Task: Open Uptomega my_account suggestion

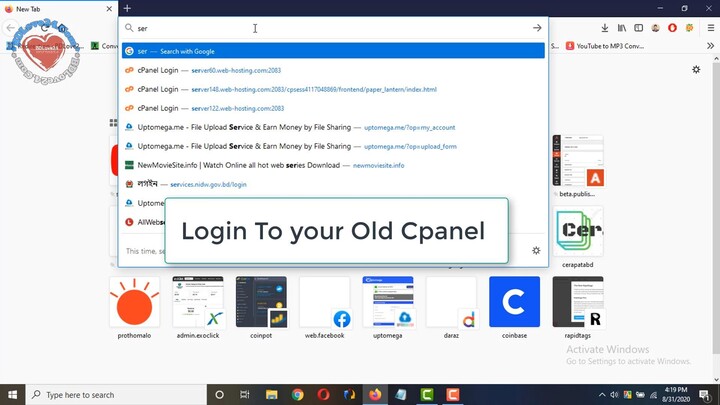Action: [x=333, y=127]
